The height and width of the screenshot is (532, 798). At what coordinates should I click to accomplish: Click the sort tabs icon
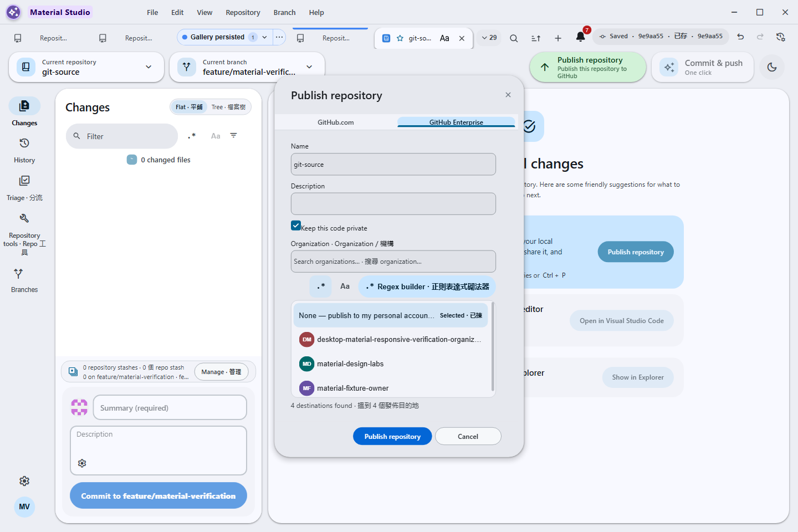click(x=536, y=38)
